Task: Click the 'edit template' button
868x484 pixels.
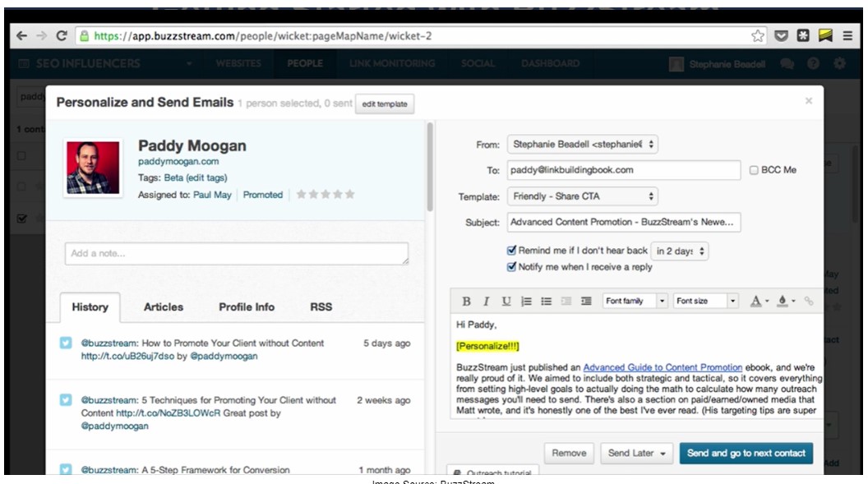Action: tap(385, 104)
